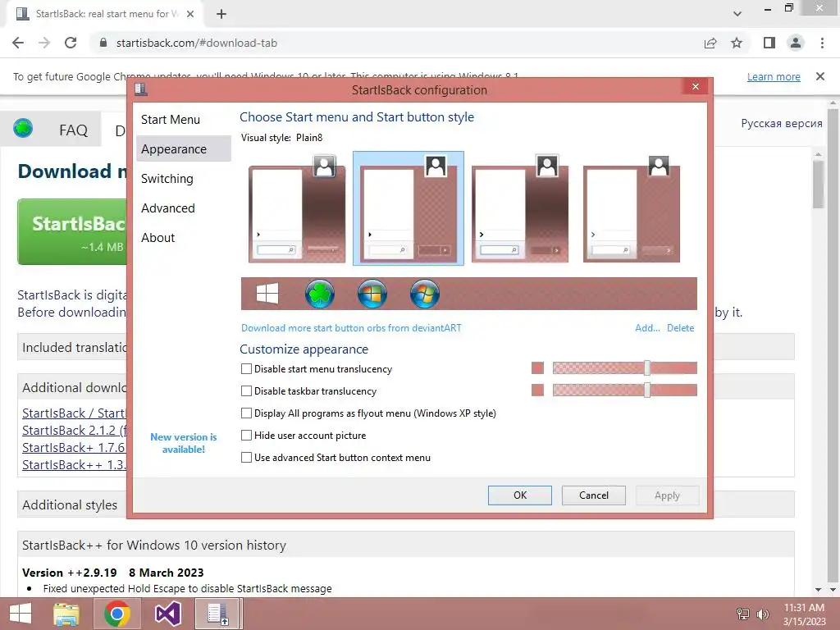Close the StartIsBack configuration dialog
The width and height of the screenshot is (840, 630).
(x=696, y=86)
